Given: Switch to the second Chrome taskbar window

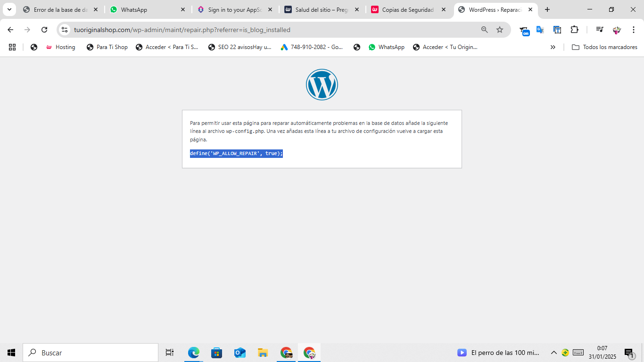Looking at the screenshot, I should point(309,353).
